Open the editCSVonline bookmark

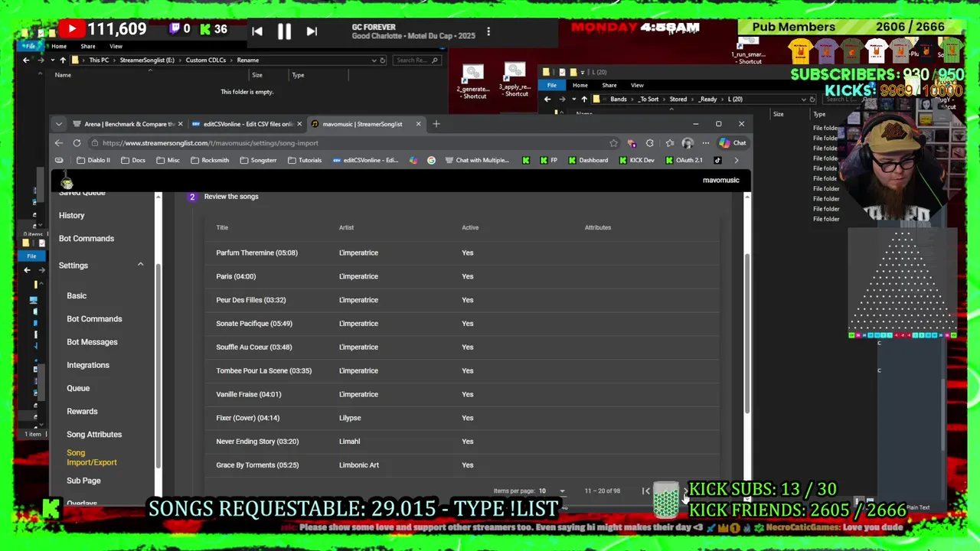[x=366, y=161]
